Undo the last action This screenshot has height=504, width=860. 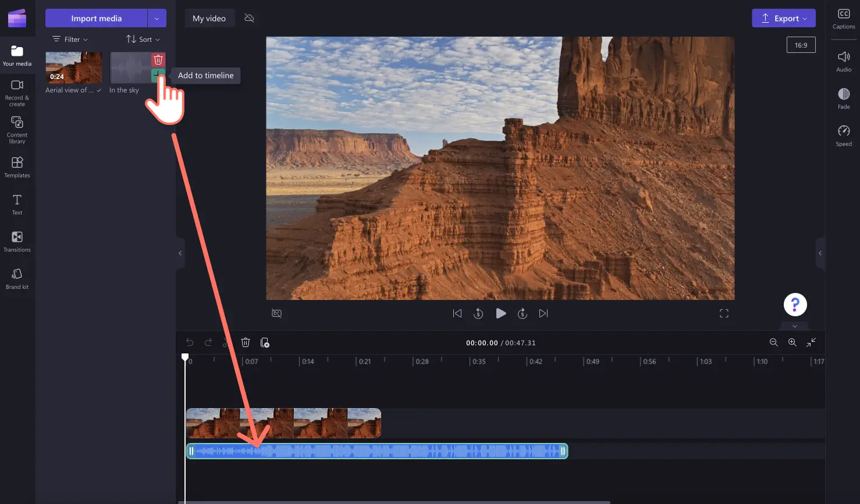(x=190, y=342)
